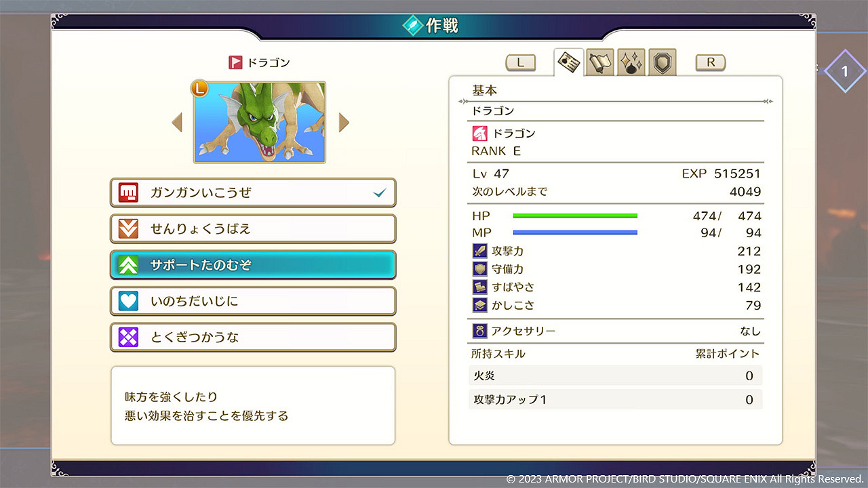This screenshot has width=868, height=488.
Task: Open the skills sparkle tab icon
Action: [631, 62]
